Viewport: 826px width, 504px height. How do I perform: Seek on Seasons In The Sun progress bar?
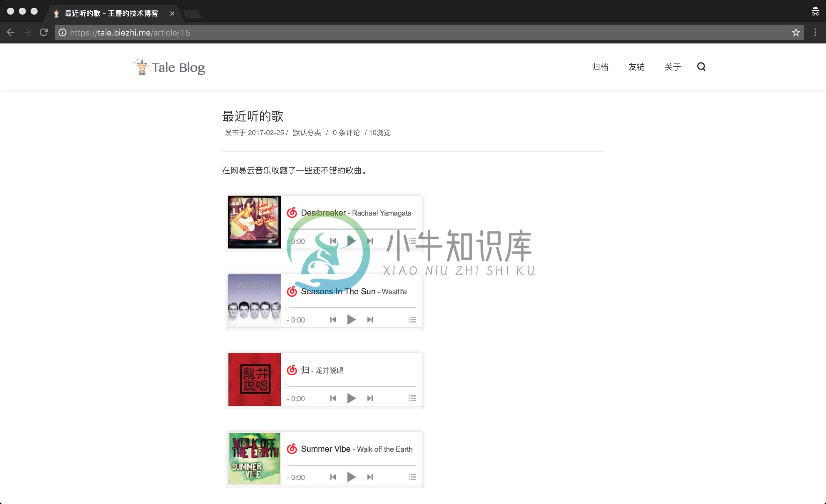coord(351,308)
